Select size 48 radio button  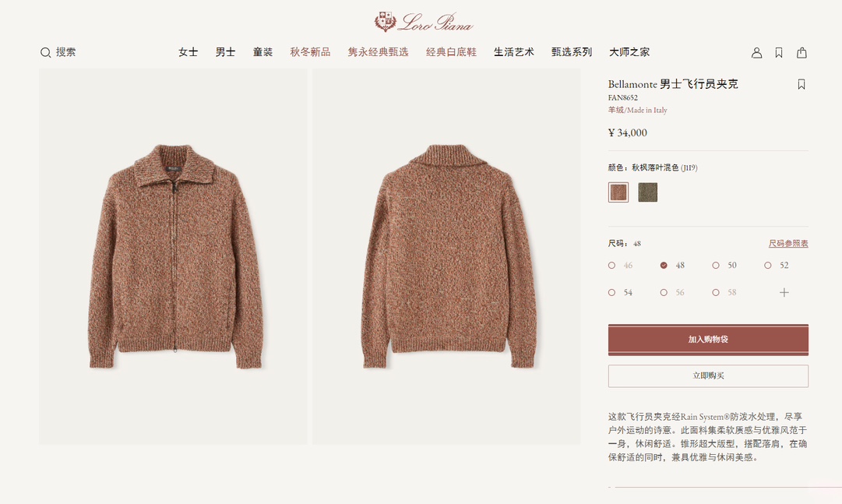pyautogui.click(x=664, y=266)
